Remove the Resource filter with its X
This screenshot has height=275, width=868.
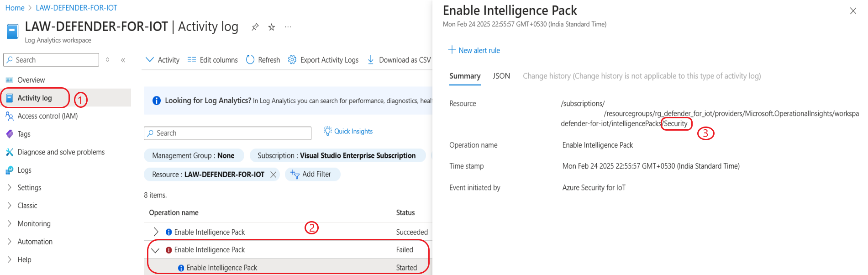click(x=274, y=175)
